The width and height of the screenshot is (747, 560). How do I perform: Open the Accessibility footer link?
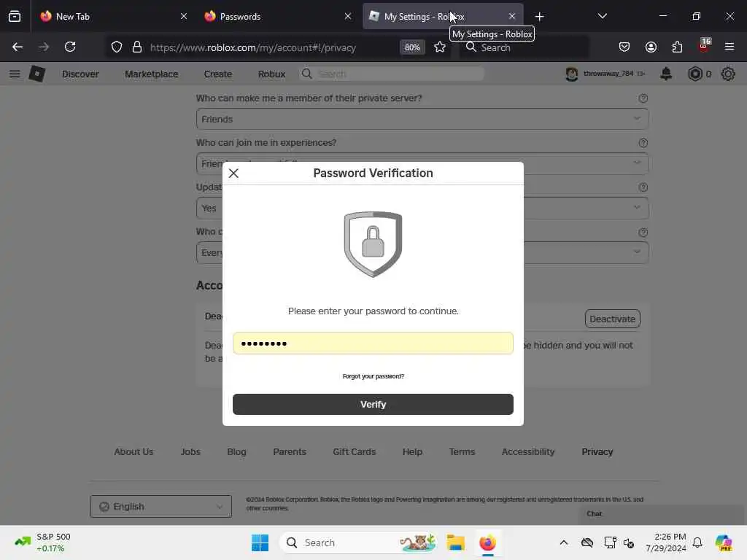(x=528, y=451)
